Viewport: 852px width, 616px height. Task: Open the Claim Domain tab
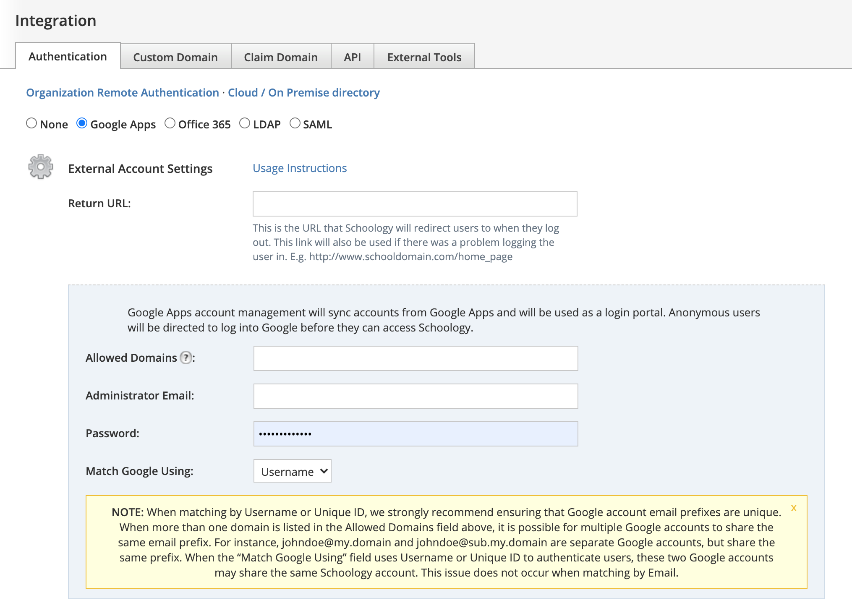pyautogui.click(x=281, y=57)
